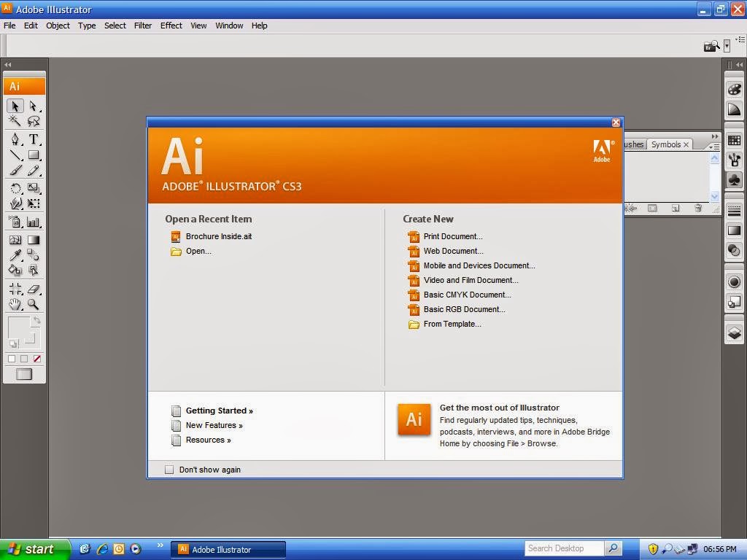
Task: Expand the taskbar quick launch chevron
Action: (x=160, y=545)
